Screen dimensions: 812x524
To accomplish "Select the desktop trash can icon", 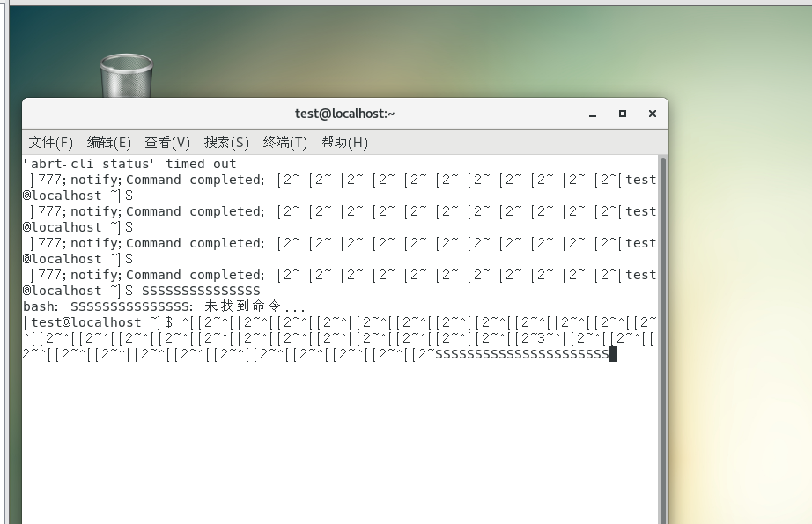I will tap(126, 76).
